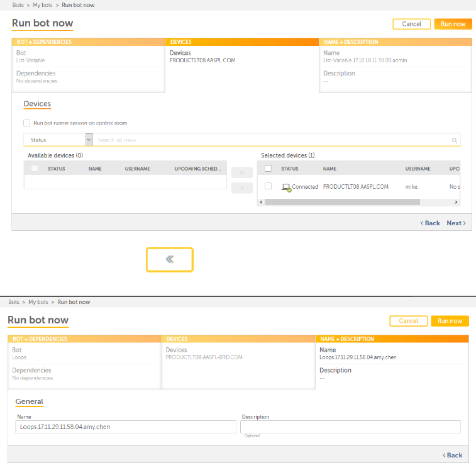Enable Run bot runner session on control room
Viewport: 476px width, 470px height.
pos(27,123)
